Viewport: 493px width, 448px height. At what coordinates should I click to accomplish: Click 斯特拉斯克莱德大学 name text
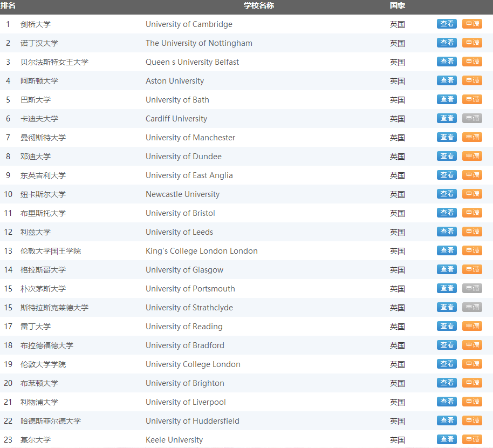point(54,307)
